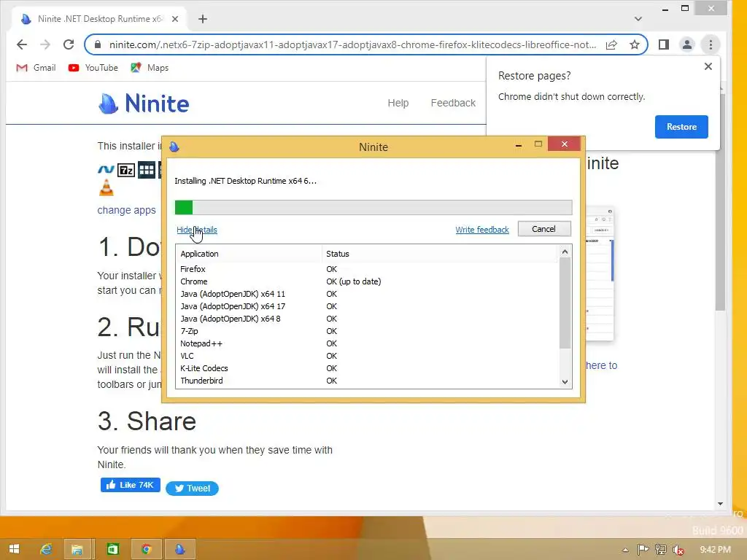Viewport: 747px width, 560px height.
Task: Click the Chrome back arrow
Action: 21,44
